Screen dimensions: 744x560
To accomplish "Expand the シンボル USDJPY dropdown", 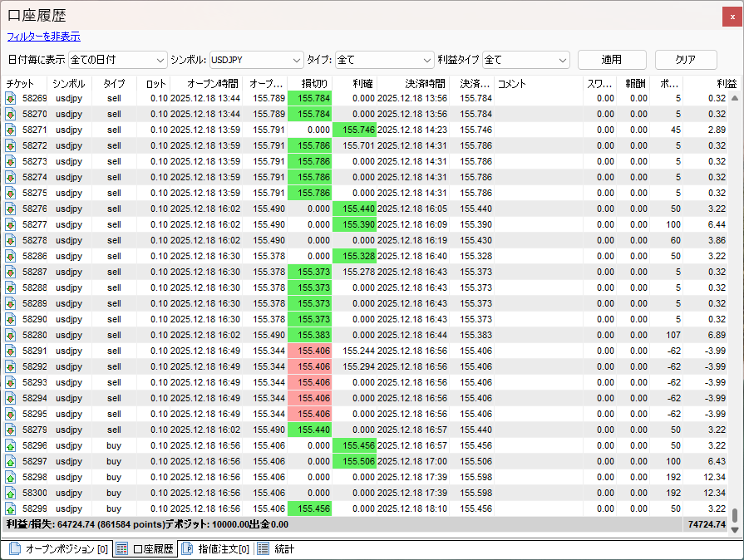I will pyautogui.click(x=255, y=60).
